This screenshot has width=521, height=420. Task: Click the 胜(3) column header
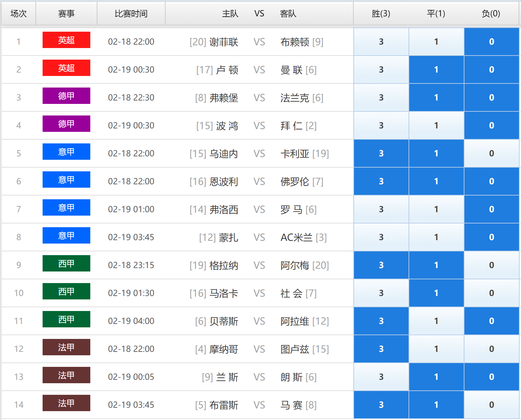(x=381, y=14)
